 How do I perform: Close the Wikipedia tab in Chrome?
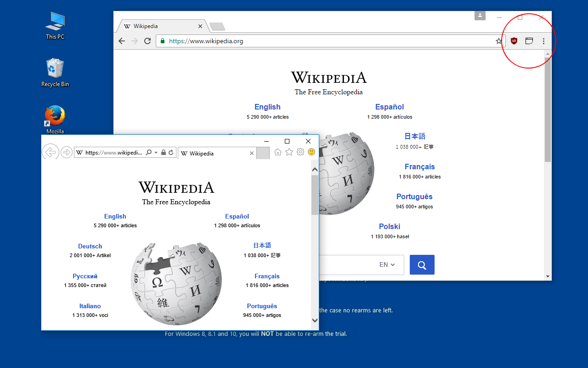coord(200,26)
